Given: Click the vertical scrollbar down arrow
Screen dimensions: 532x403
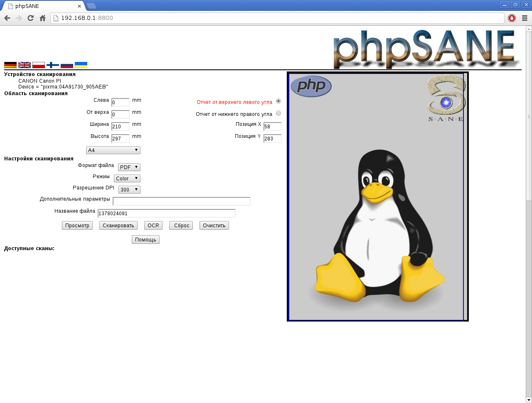Looking at the screenshot, I should pos(529,400).
